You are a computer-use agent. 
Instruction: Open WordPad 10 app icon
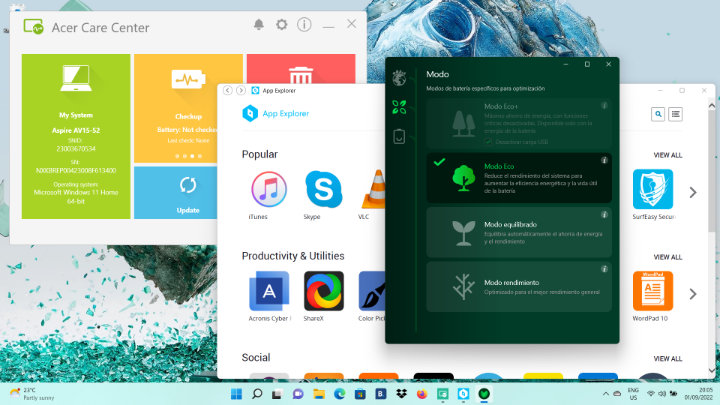pyautogui.click(x=653, y=291)
